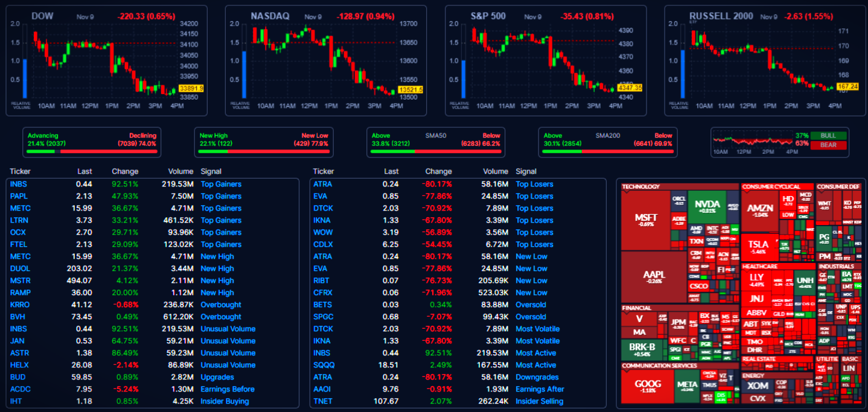The height and width of the screenshot is (412, 868).
Task: Click the XOM tile in heatmap
Action: [757, 386]
